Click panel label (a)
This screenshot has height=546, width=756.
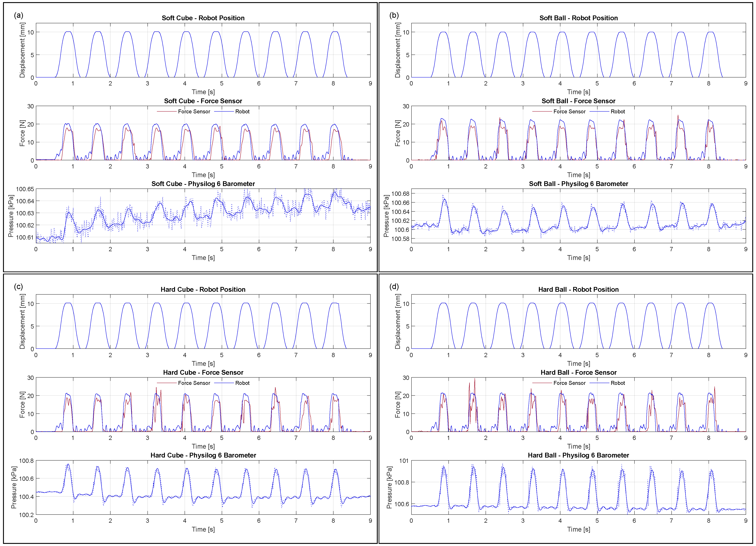pos(19,15)
